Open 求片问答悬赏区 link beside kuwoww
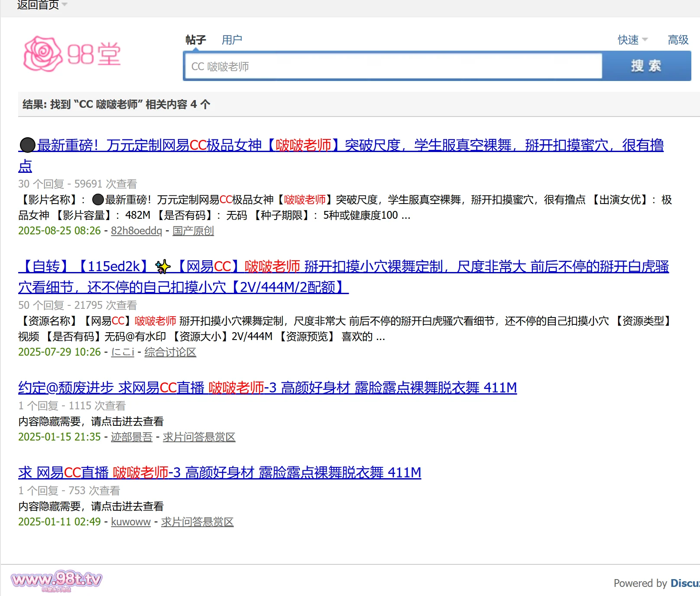This screenshot has width=700, height=596. pyautogui.click(x=197, y=522)
